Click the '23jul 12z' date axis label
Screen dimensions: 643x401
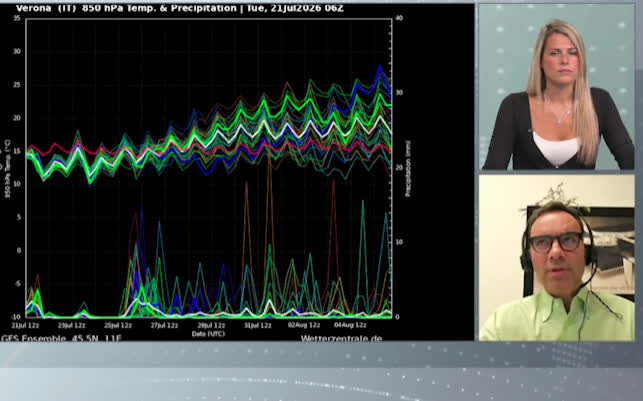pos(72,326)
